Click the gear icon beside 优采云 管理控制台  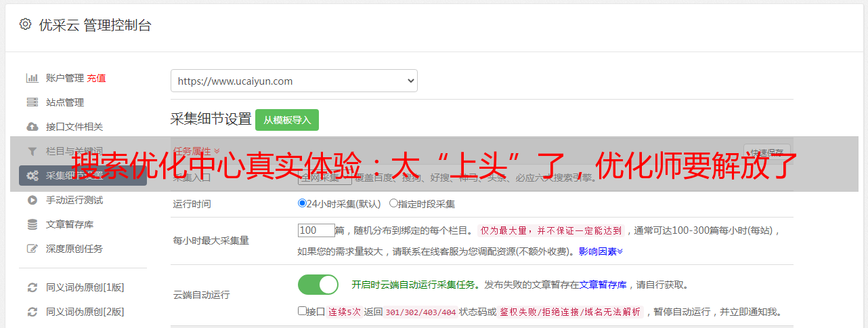pyautogui.click(x=26, y=25)
